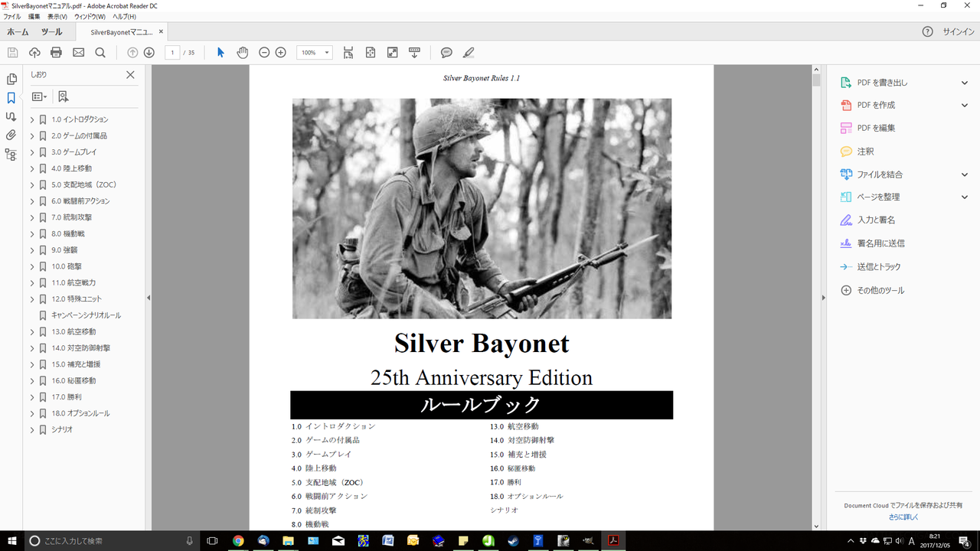This screenshot has height=551, width=980.
Task: Expand the 10.0 砲撃 bookmark
Action: (32, 266)
